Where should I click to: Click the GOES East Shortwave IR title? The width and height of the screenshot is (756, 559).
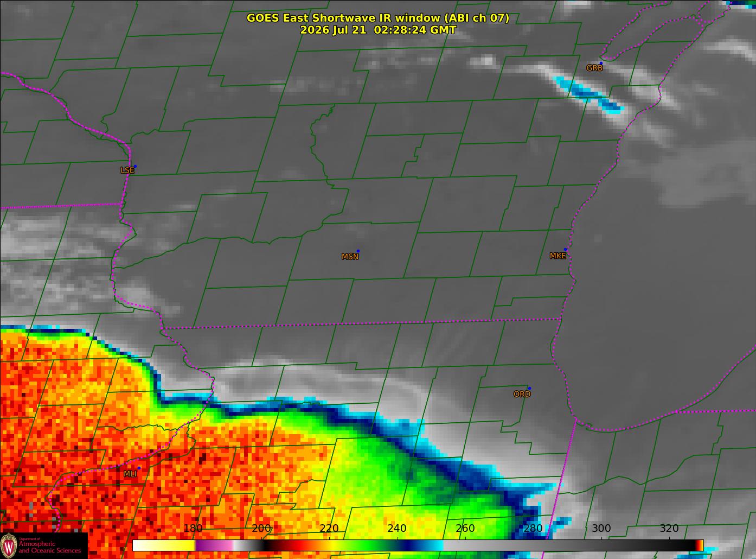(x=378, y=18)
